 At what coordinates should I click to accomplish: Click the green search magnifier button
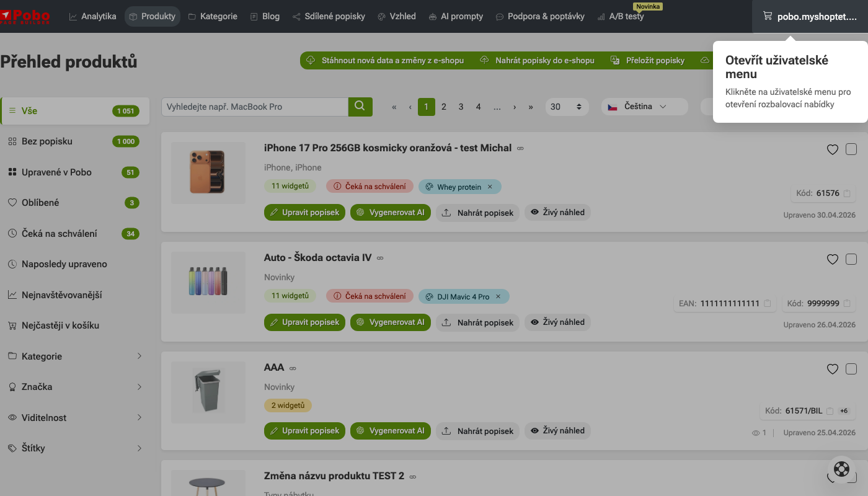360,107
